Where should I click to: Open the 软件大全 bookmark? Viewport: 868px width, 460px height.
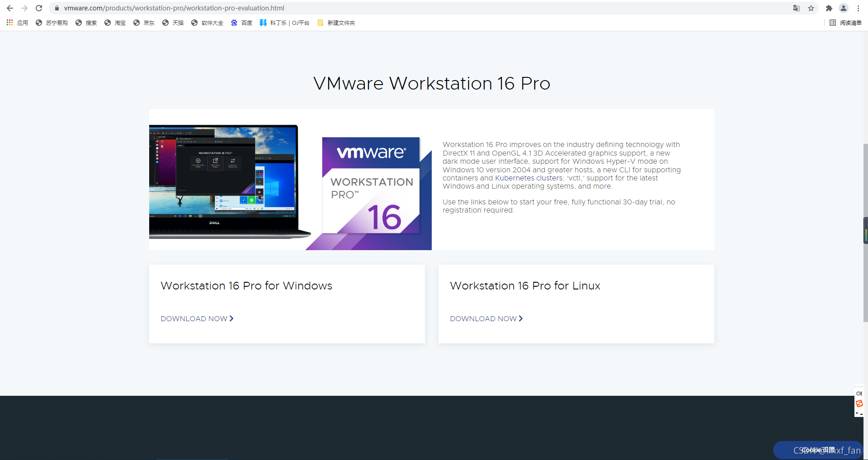pos(207,23)
